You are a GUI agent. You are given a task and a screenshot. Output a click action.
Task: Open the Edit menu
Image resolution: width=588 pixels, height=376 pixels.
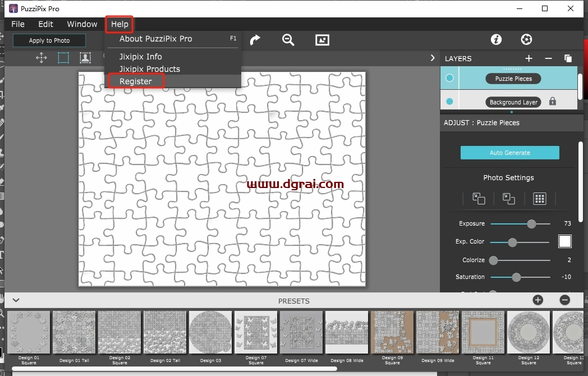point(46,24)
